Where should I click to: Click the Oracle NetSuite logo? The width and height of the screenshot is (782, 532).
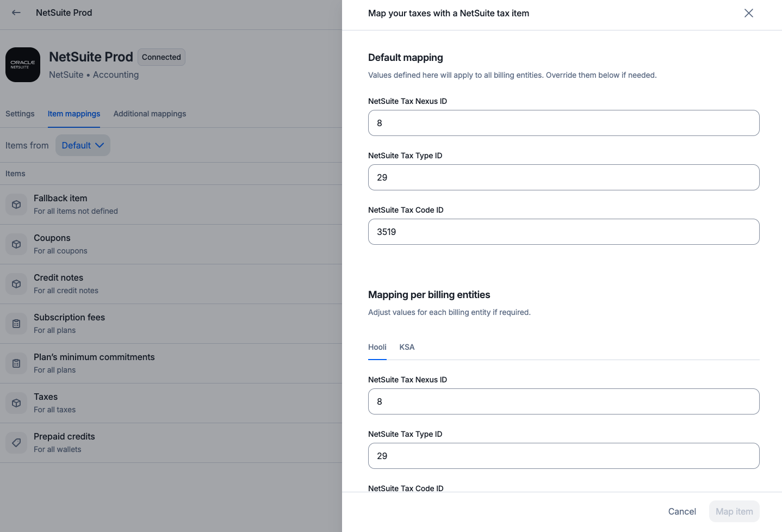coord(23,65)
